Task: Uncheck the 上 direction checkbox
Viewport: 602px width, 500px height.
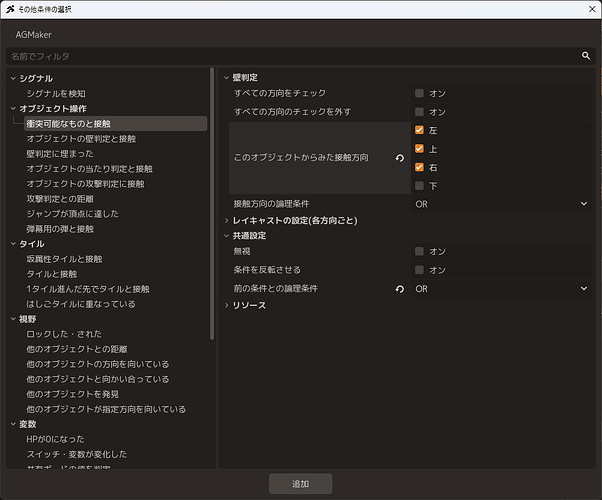Action: tap(419, 149)
